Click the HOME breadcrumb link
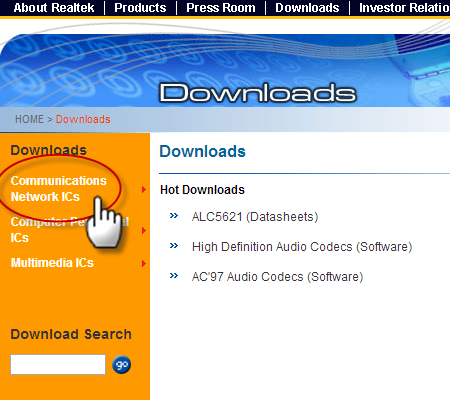Image resolution: width=450 pixels, height=400 pixels. (29, 119)
